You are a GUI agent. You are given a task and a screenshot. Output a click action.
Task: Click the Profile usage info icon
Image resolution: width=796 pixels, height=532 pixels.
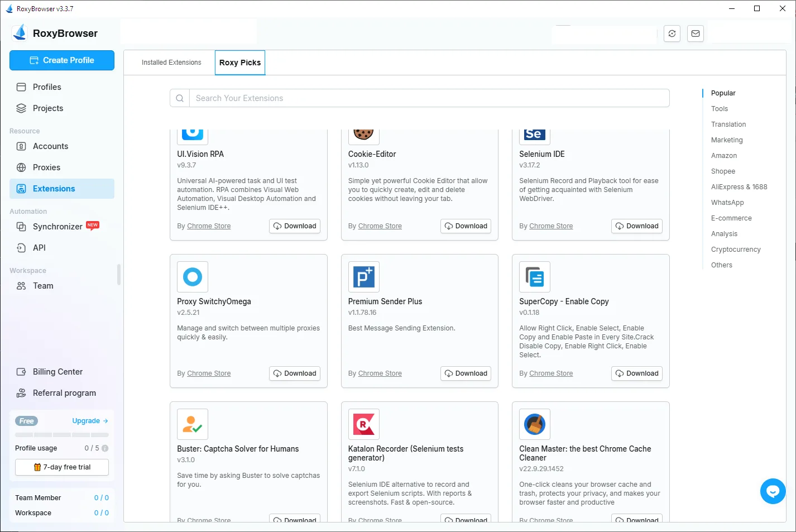coord(105,448)
